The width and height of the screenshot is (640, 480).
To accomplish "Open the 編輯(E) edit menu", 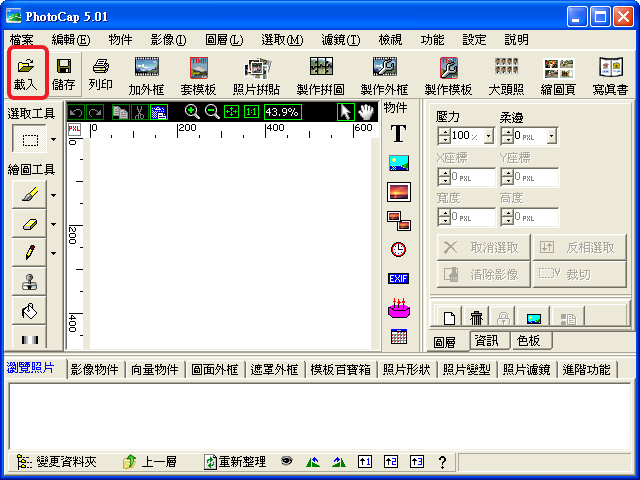I will coord(71,40).
